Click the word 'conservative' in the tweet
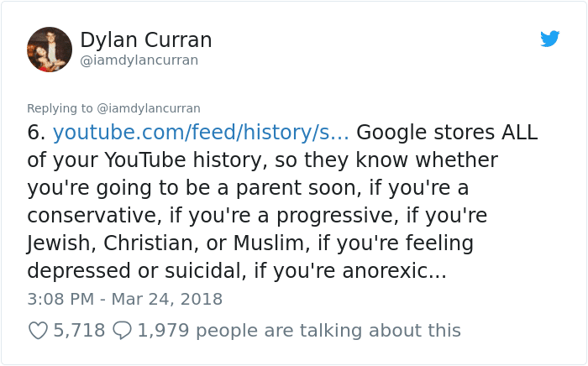 click(87, 216)
